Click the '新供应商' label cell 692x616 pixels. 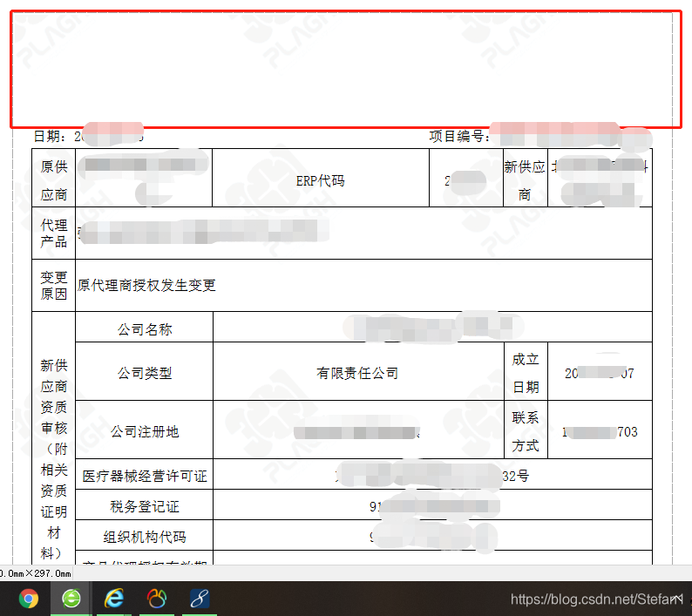point(526,178)
